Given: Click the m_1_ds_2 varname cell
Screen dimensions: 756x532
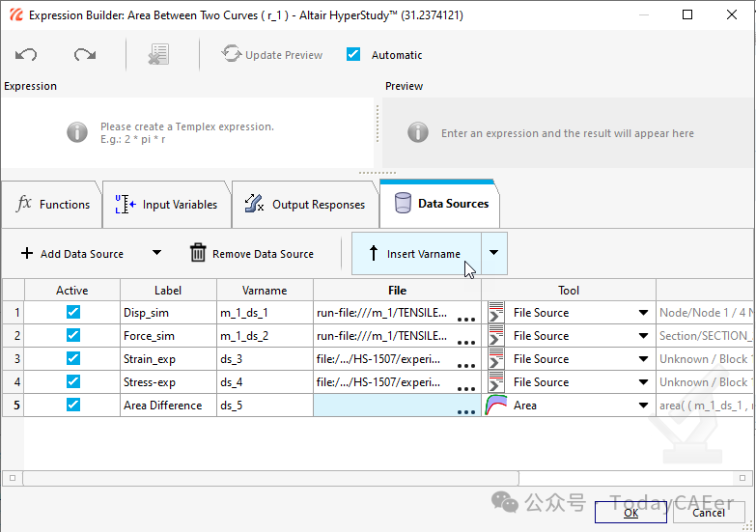Looking at the screenshot, I should pyautogui.click(x=265, y=336).
